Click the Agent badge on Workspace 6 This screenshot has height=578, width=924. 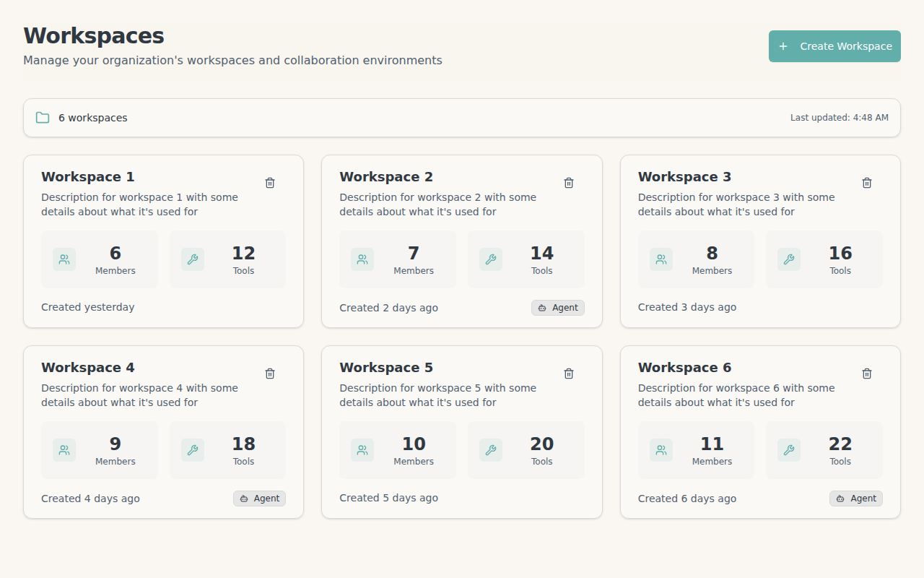pyautogui.click(x=855, y=498)
